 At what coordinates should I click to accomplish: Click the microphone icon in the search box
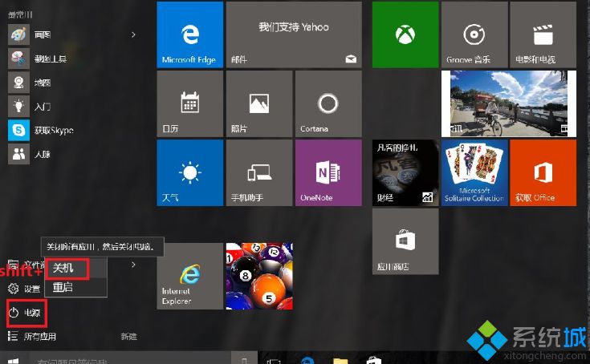244,360
